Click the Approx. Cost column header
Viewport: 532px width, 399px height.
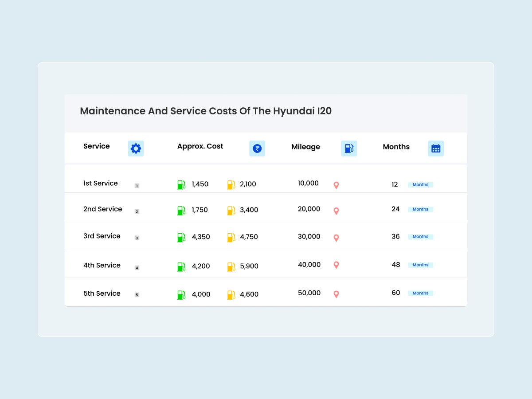click(200, 146)
